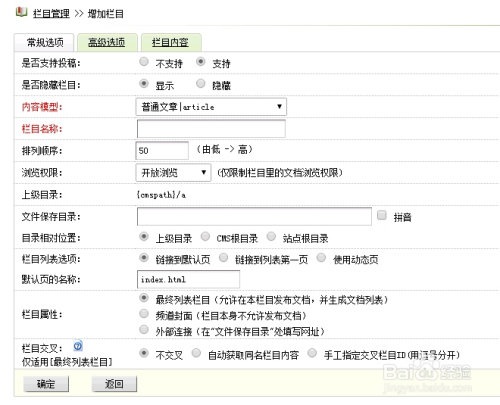Click the 仅适用[最终列表栏目] note

coord(67,362)
